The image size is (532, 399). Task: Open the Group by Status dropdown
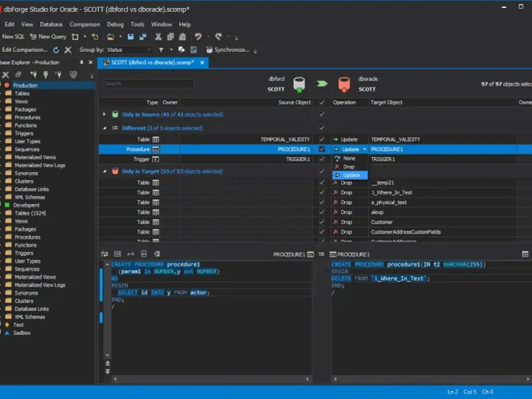click(129, 50)
